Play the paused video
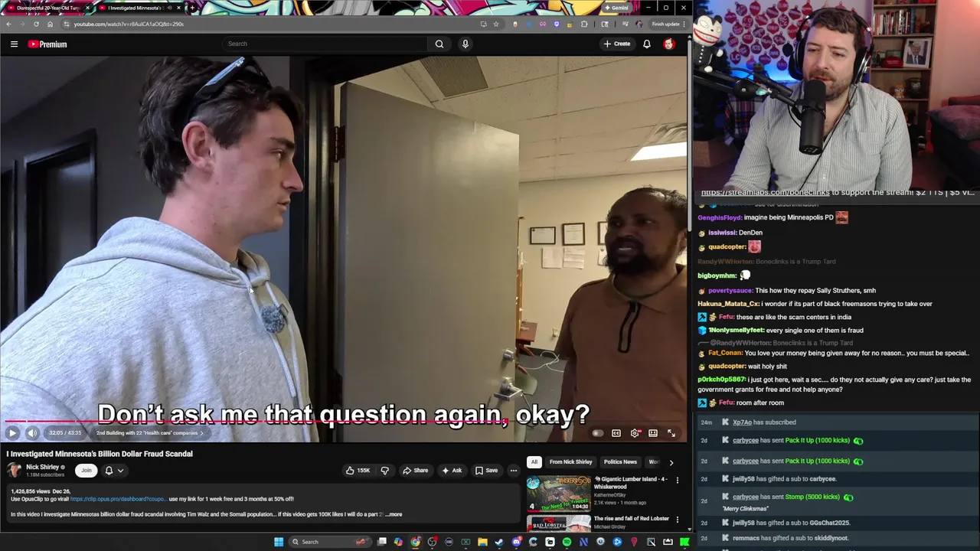980x551 pixels. 12,433
